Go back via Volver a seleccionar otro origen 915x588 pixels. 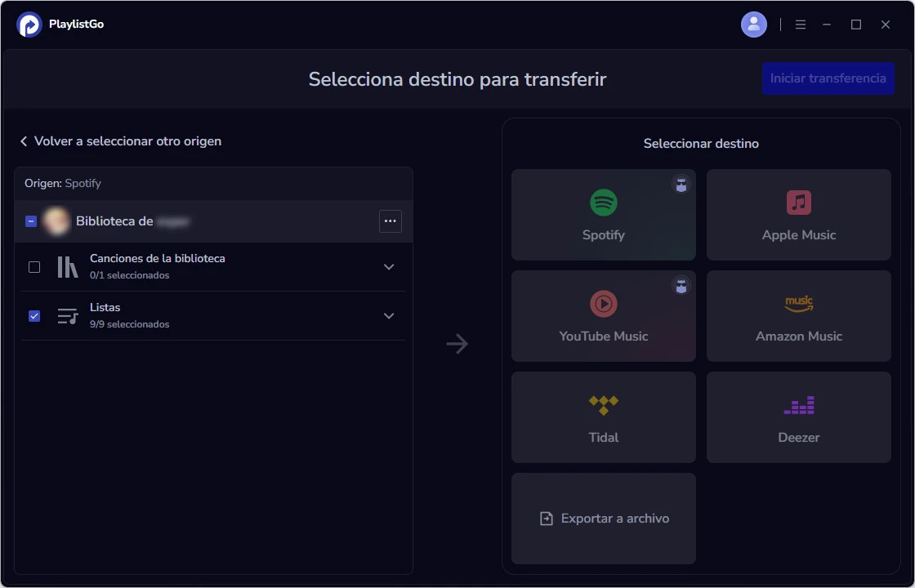click(x=120, y=140)
